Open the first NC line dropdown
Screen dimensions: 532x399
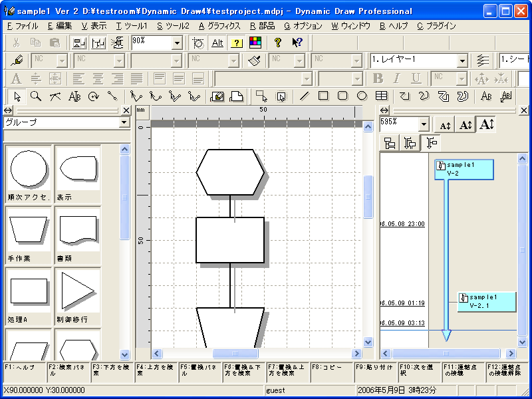click(62, 61)
